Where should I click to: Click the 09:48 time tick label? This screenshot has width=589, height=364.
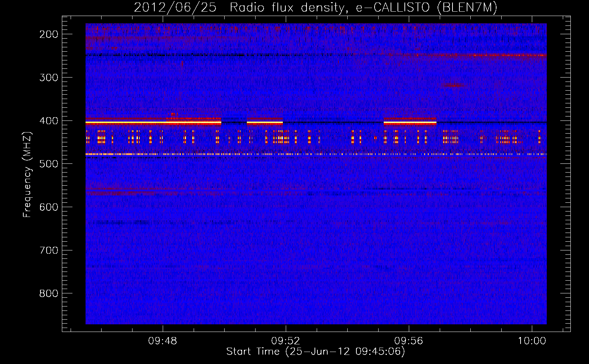[x=163, y=341]
